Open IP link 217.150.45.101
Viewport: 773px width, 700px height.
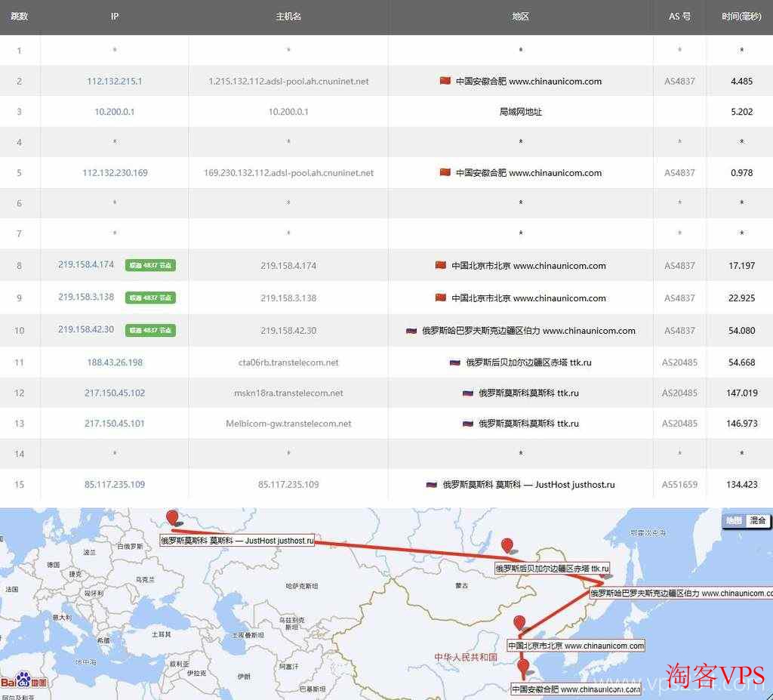tap(115, 424)
